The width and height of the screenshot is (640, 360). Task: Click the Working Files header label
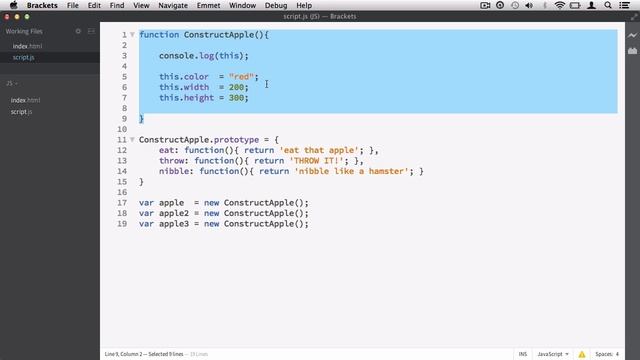[24, 31]
